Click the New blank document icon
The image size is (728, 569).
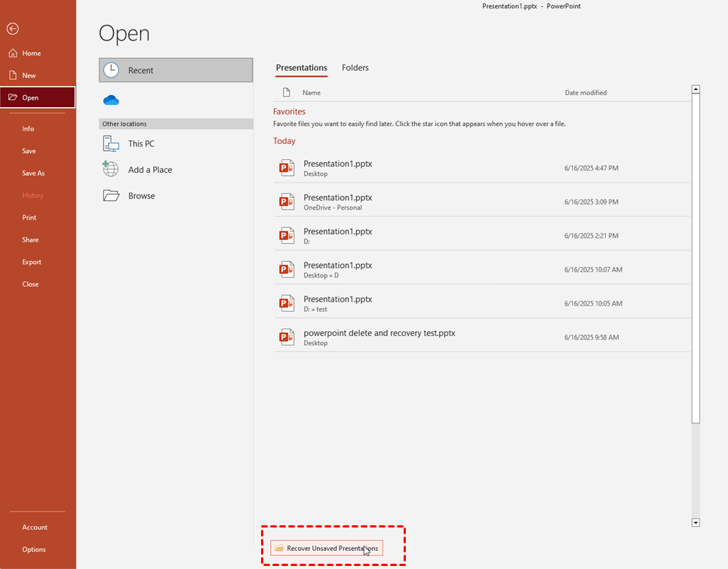click(x=13, y=75)
